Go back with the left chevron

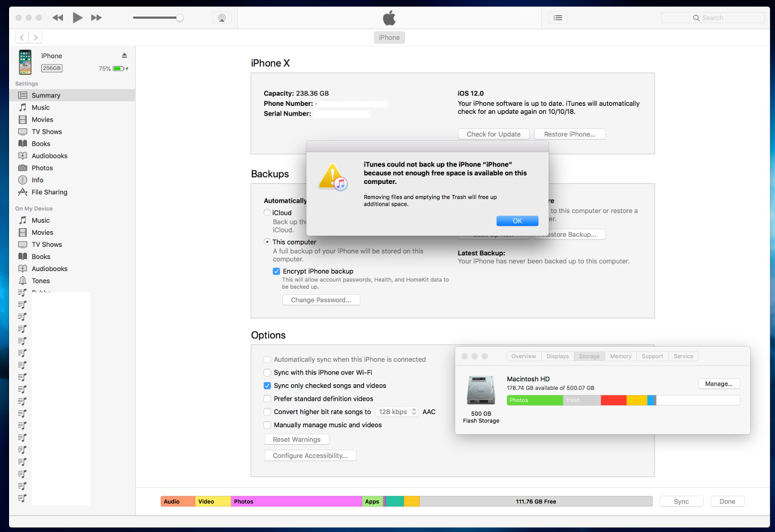(22, 38)
